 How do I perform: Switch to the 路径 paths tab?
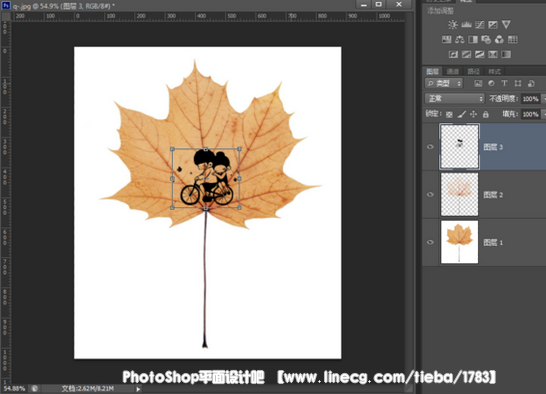coord(473,71)
